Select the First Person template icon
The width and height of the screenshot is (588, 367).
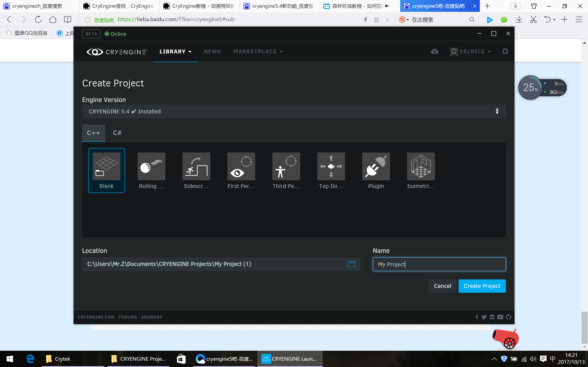coord(241,167)
